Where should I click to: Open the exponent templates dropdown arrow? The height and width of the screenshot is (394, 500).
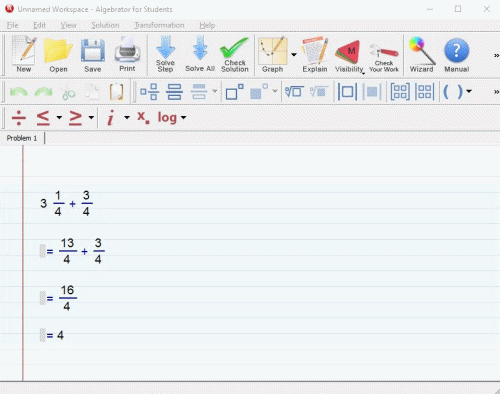pyautogui.click(x=275, y=91)
